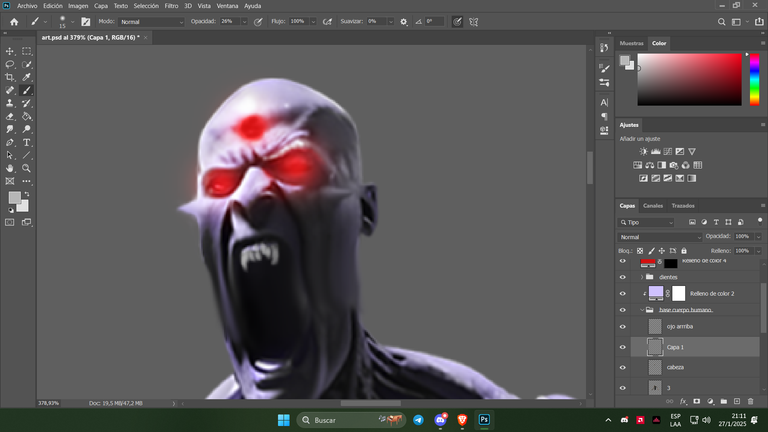Add Photo Filter adjustment
The image size is (768, 432).
[x=673, y=165]
